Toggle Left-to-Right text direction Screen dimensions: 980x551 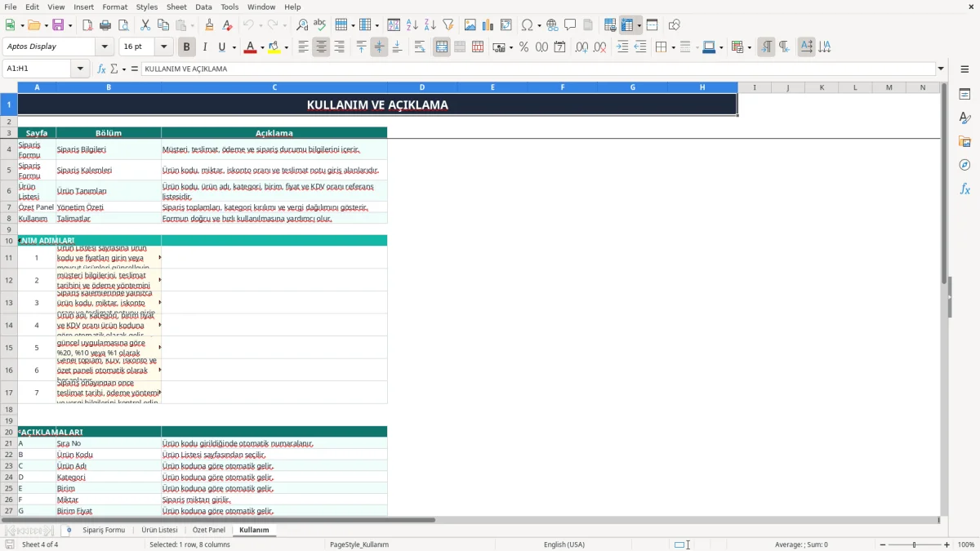pos(765,47)
